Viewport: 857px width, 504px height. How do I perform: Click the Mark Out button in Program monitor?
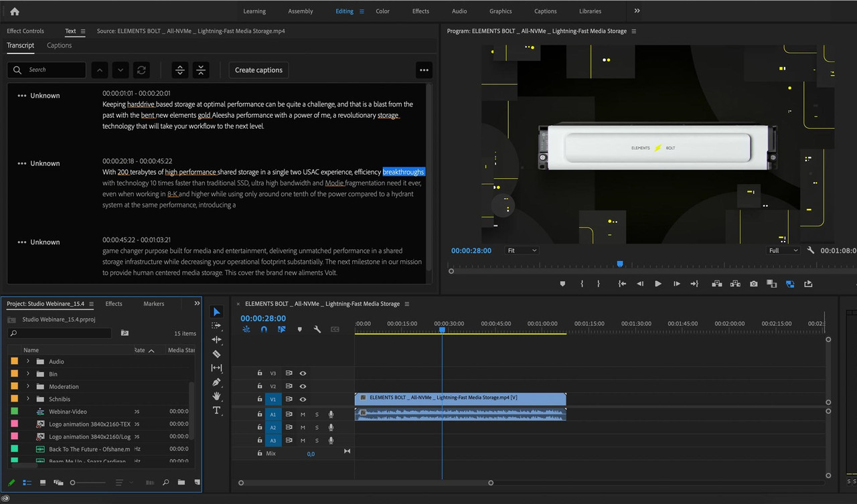[x=598, y=284]
